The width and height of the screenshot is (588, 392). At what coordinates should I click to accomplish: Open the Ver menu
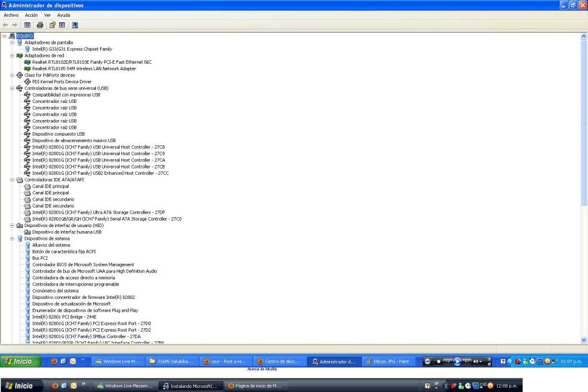coord(47,15)
